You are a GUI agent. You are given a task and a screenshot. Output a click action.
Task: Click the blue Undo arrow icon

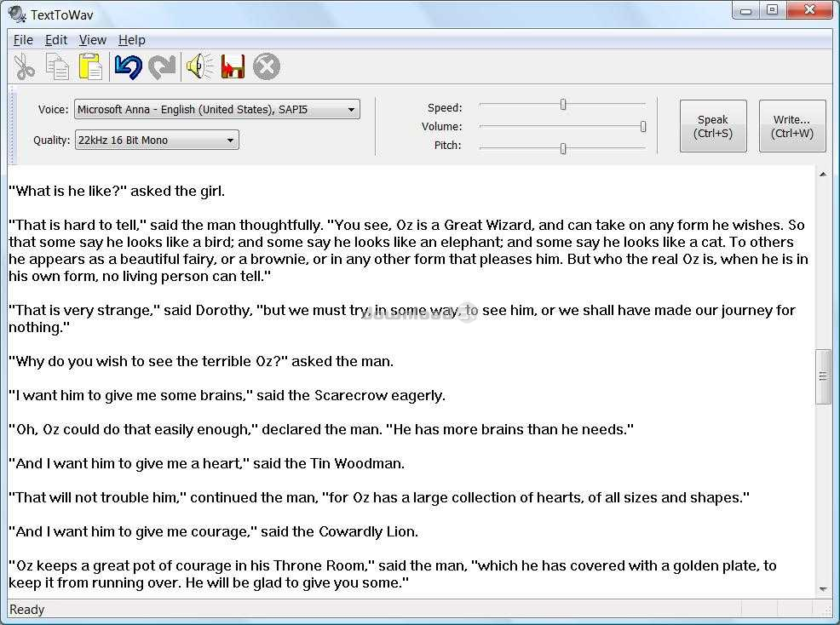129,67
